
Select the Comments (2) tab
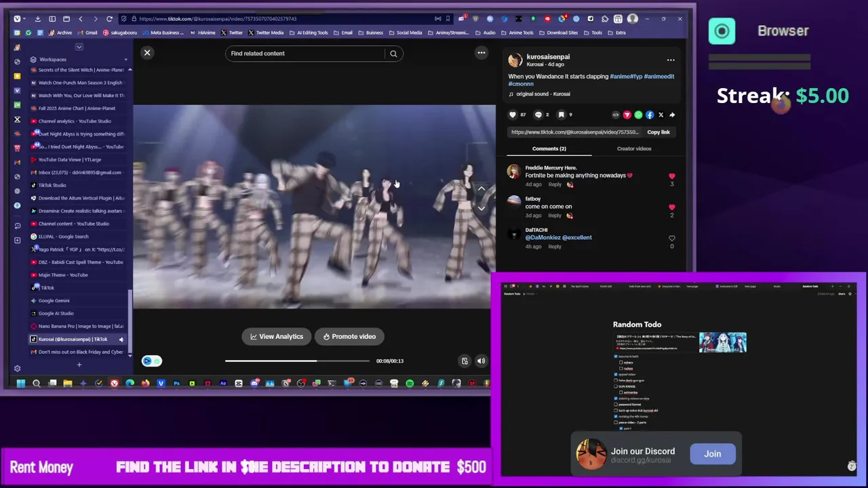pos(549,148)
